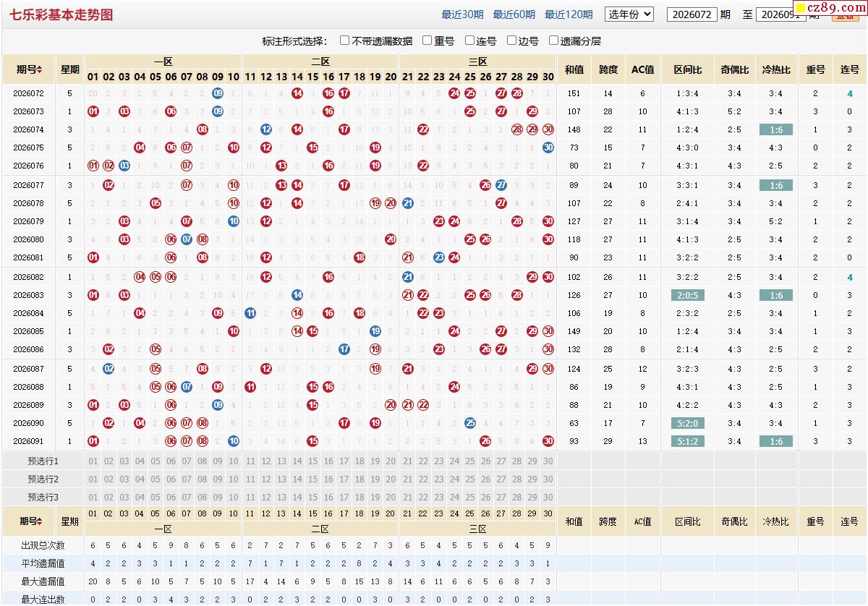The image size is (868, 606).
Task: Click blue ball 11 in row 2026084
Action: click(250, 313)
